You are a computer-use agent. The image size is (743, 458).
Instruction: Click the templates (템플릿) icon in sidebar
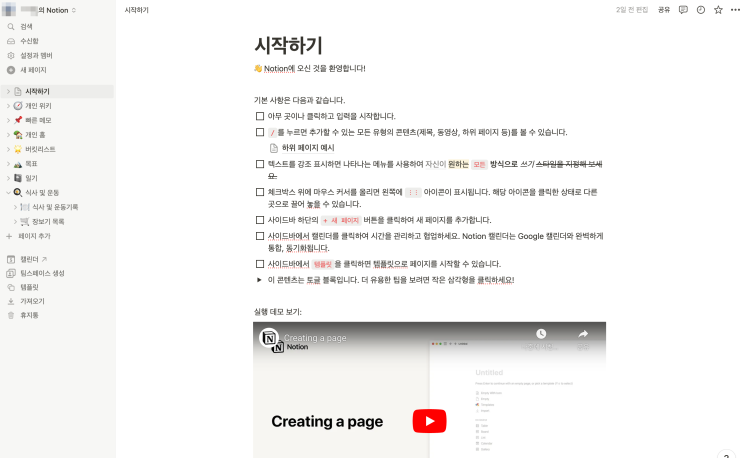[11, 287]
